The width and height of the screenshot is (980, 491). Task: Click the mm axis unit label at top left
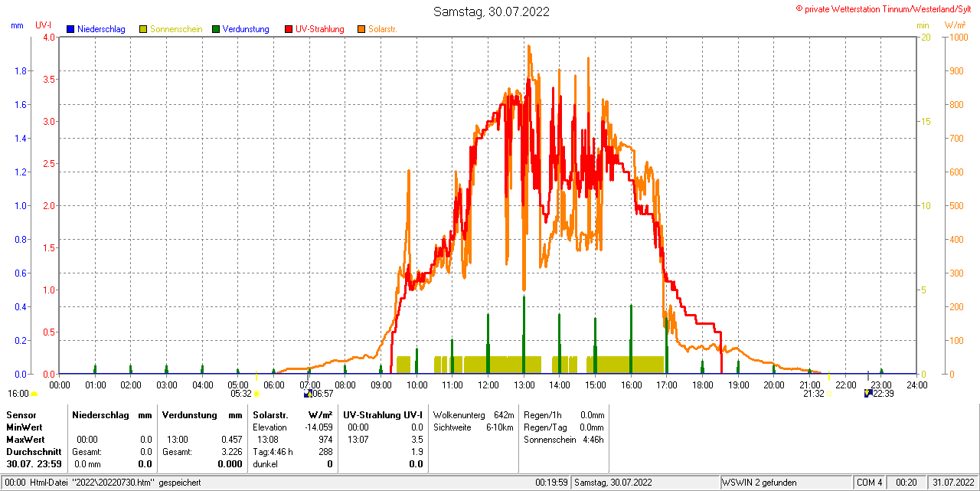tap(17, 25)
